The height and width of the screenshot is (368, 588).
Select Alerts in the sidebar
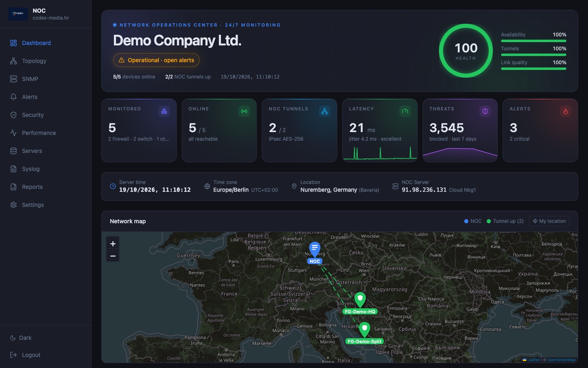pos(45,97)
